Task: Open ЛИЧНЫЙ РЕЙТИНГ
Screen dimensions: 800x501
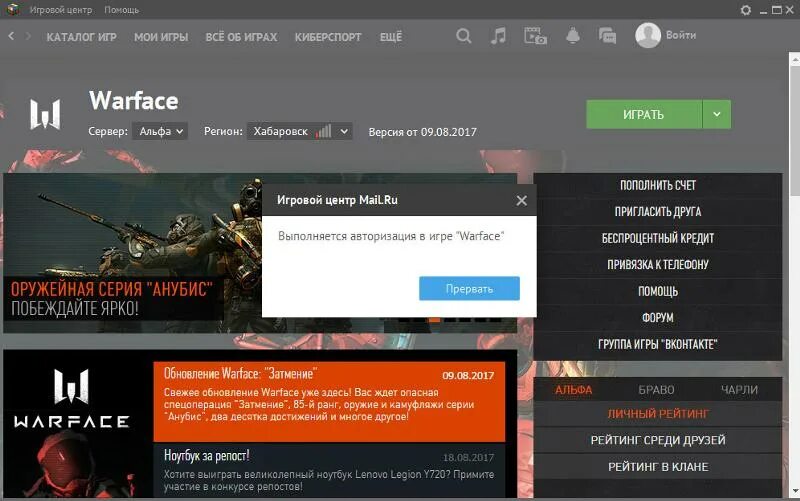Action: pyautogui.click(x=658, y=414)
